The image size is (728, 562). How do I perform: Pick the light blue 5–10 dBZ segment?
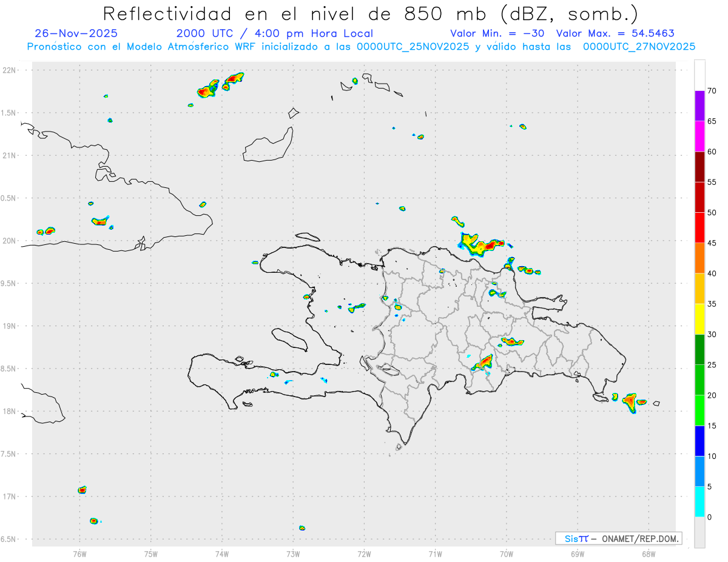[699, 472]
